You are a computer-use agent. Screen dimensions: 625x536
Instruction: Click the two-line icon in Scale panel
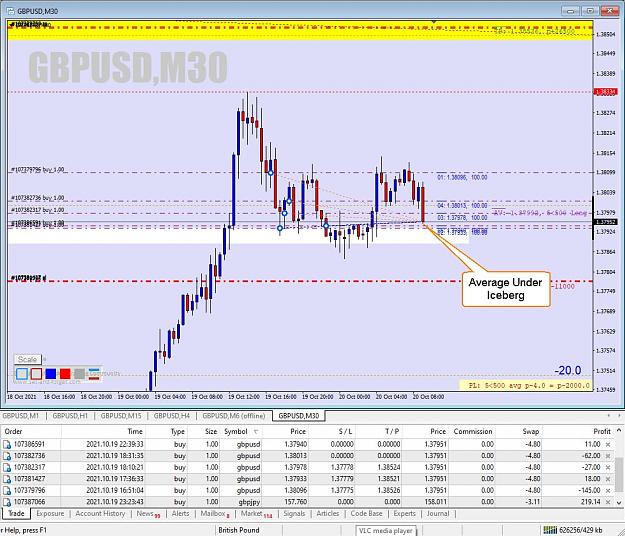click(x=94, y=374)
